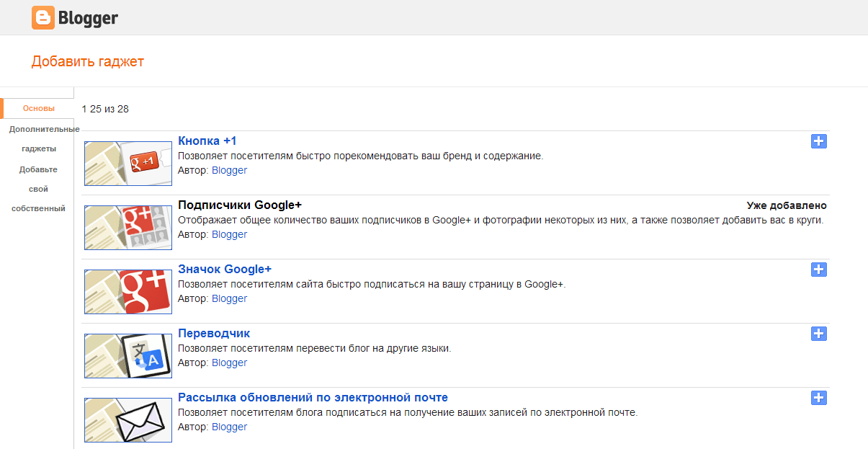Open the Значок Google+ title link
Image resolution: width=868 pixels, height=449 pixels.
click(225, 269)
